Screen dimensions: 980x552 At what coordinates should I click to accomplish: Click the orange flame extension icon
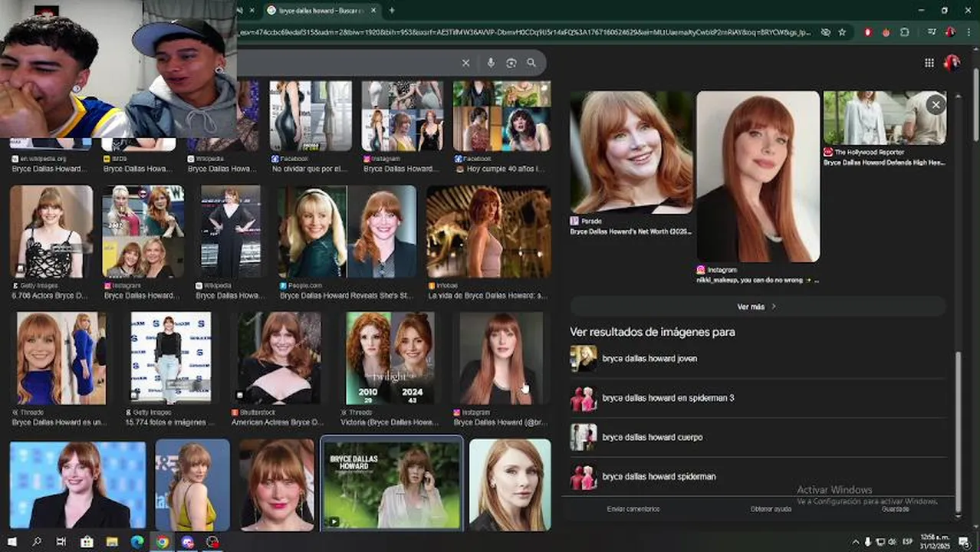[886, 32]
